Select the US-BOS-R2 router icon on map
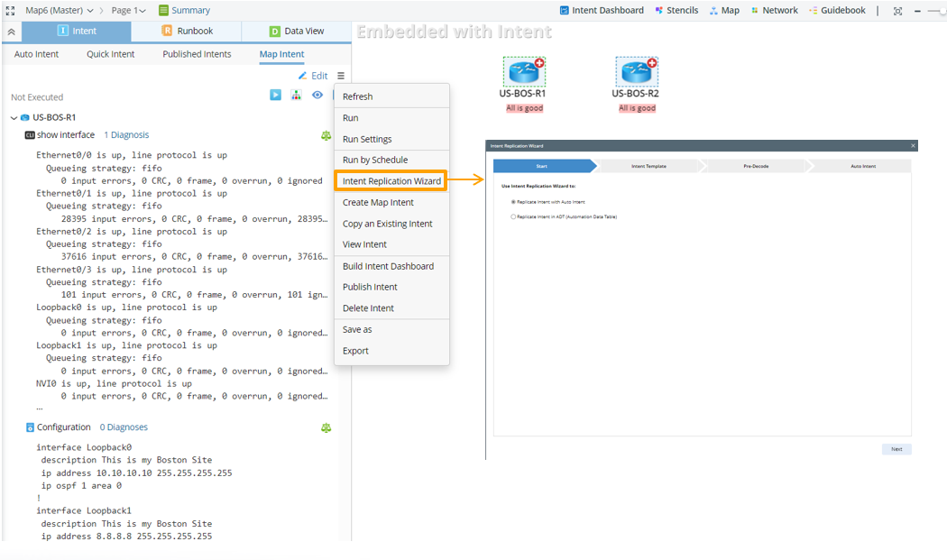 pos(637,72)
